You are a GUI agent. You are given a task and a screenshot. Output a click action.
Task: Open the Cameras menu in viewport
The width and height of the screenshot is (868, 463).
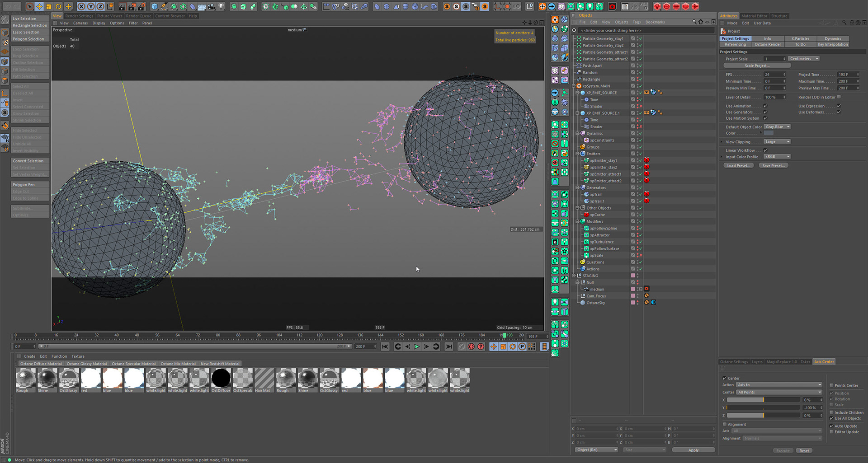click(80, 23)
